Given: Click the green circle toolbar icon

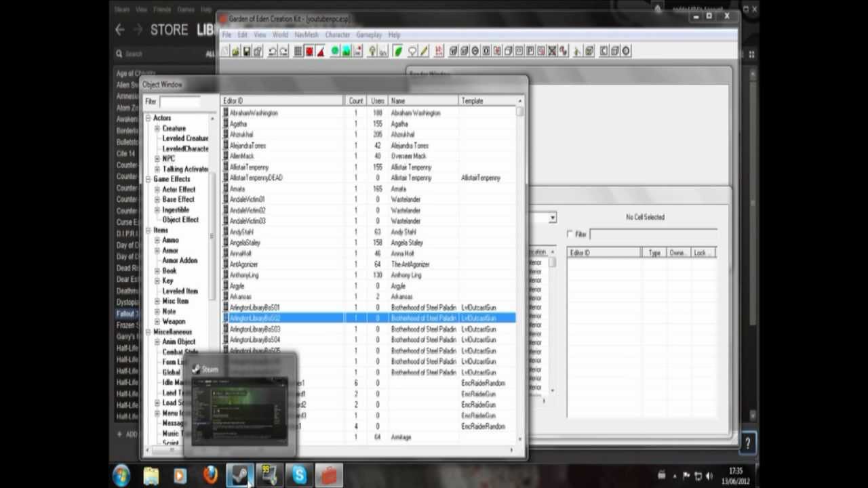Looking at the screenshot, I should pos(335,51).
